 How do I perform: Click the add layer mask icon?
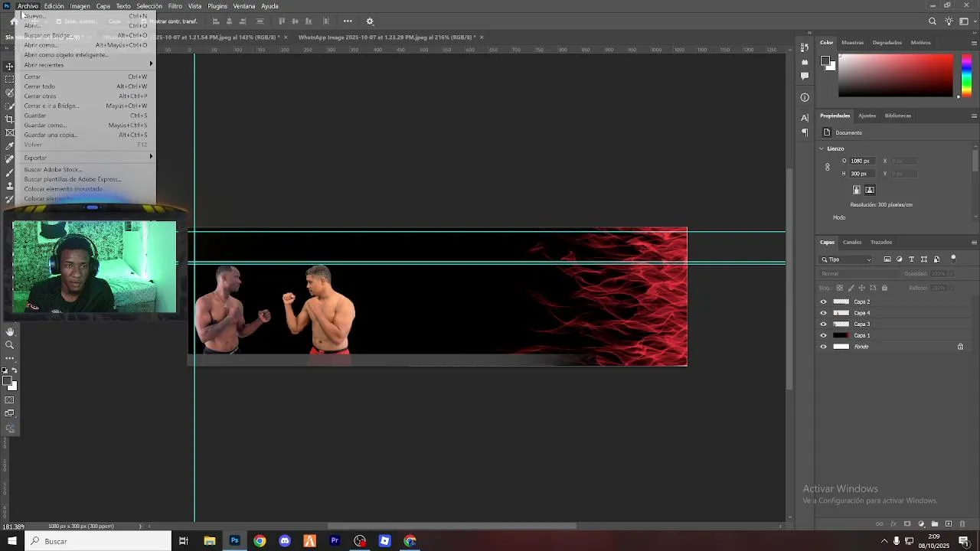point(907,524)
